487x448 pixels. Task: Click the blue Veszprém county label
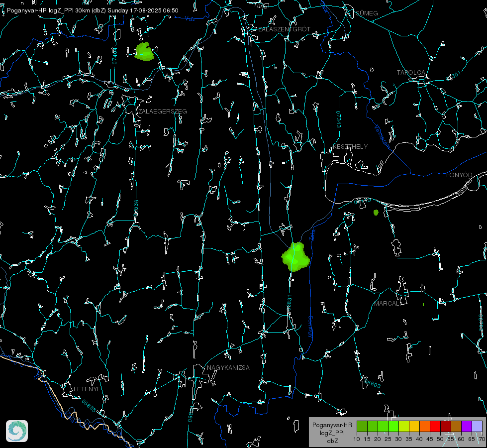(382, 136)
